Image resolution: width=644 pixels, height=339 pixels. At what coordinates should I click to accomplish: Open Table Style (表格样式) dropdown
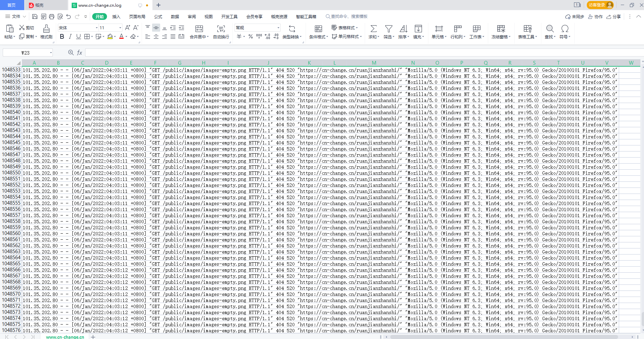coord(345,28)
